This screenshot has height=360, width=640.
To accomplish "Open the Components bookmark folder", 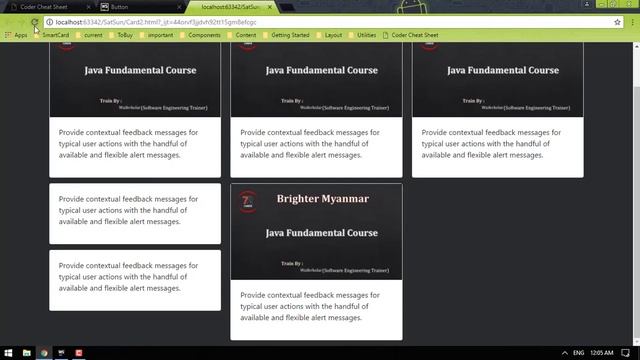I will coord(200,35).
